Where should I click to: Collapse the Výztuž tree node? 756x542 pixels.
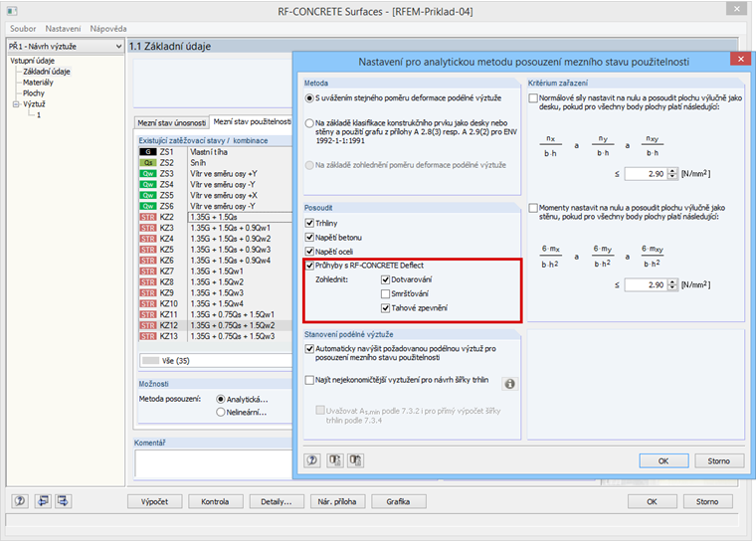[16, 104]
